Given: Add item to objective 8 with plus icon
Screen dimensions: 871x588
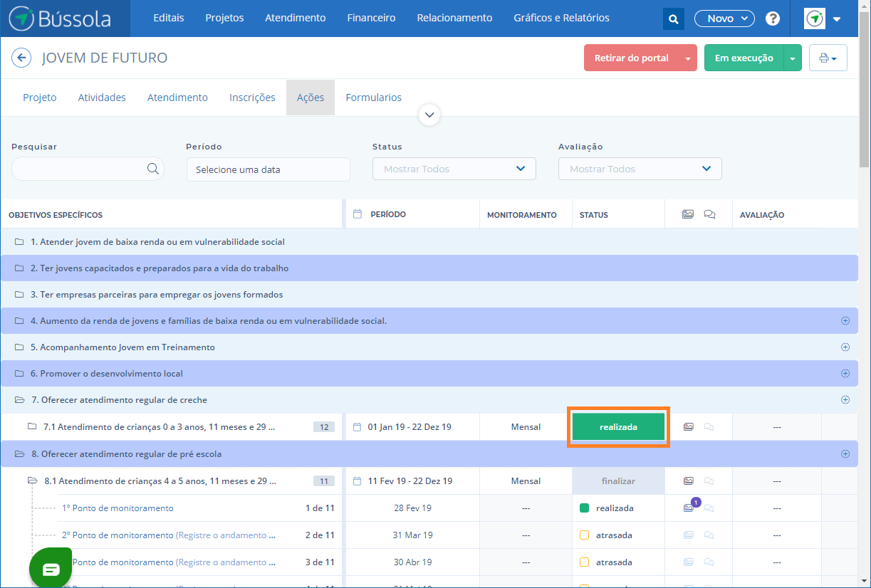Looking at the screenshot, I should (845, 453).
